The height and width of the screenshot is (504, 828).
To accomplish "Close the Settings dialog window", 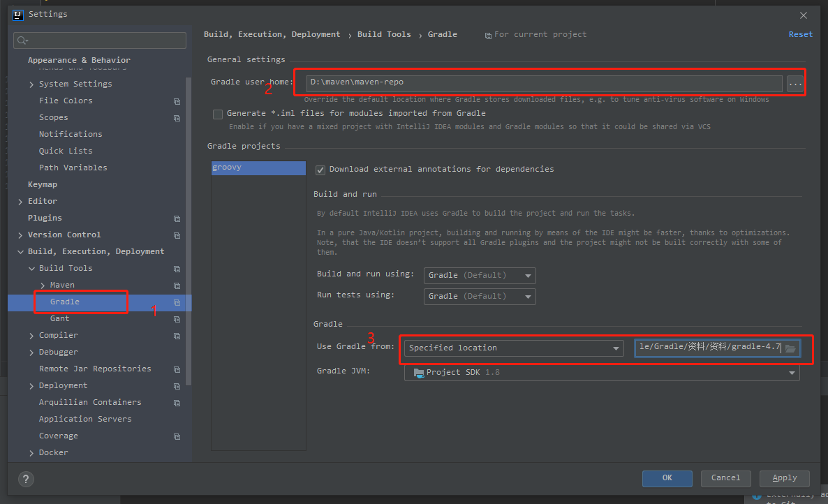I will [803, 15].
